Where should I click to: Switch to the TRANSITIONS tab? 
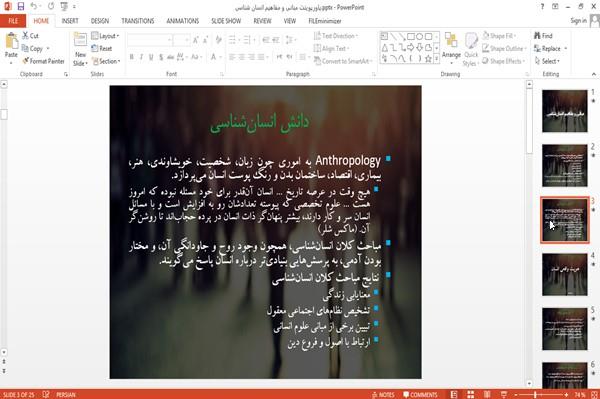(x=138, y=21)
